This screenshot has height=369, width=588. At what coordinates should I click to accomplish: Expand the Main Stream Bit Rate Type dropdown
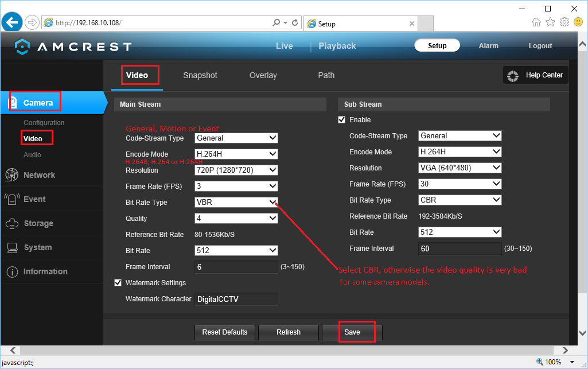pos(236,202)
